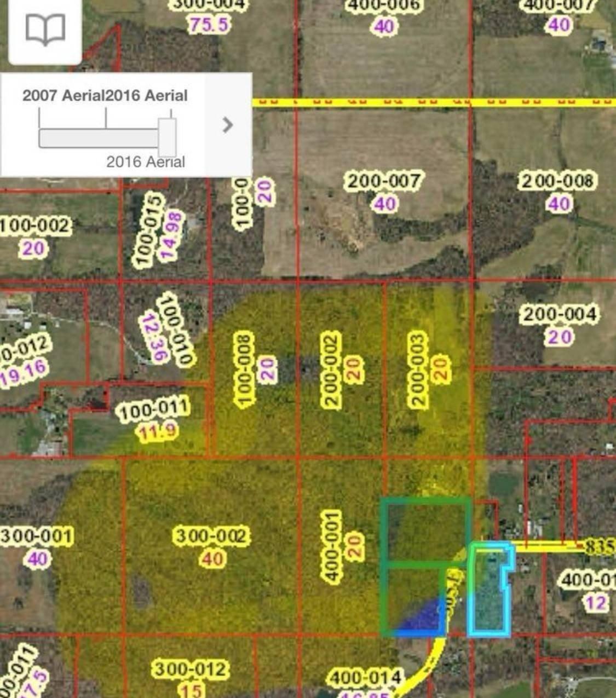Click the 835 road label
Screen dimensions: 616x698
coord(600,546)
